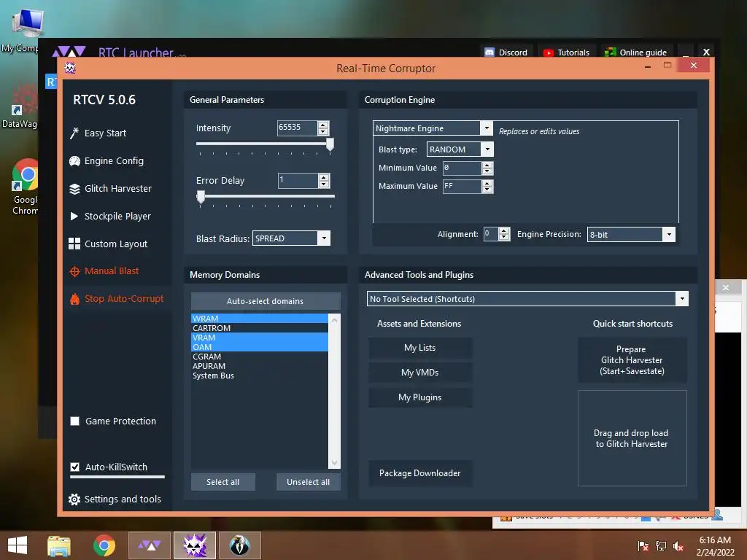Open Stockpile Player play icon

tap(74, 216)
